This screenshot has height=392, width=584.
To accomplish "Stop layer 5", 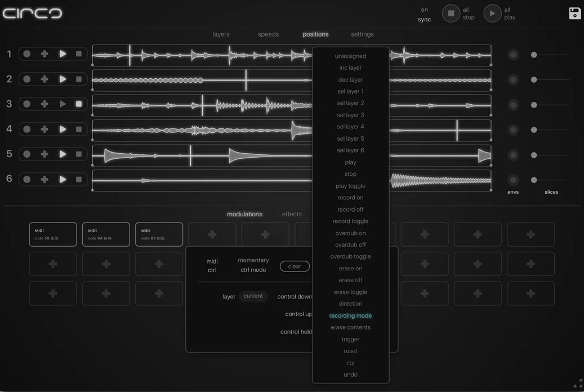I will pyautogui.click(x=79, y=154).
